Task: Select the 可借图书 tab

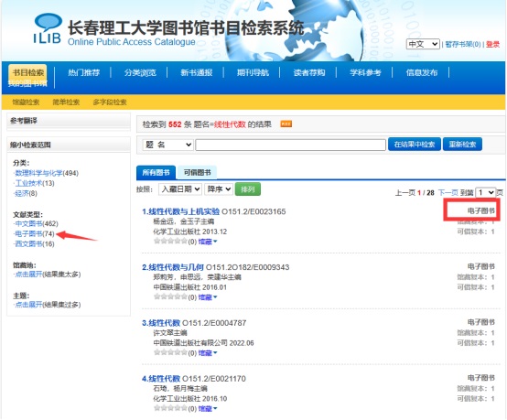Action: [x=198, y=172]
